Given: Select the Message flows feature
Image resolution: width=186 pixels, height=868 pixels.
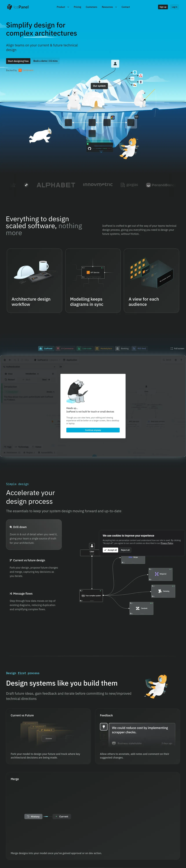Looking at the screenshot, I should coord(34,601).
